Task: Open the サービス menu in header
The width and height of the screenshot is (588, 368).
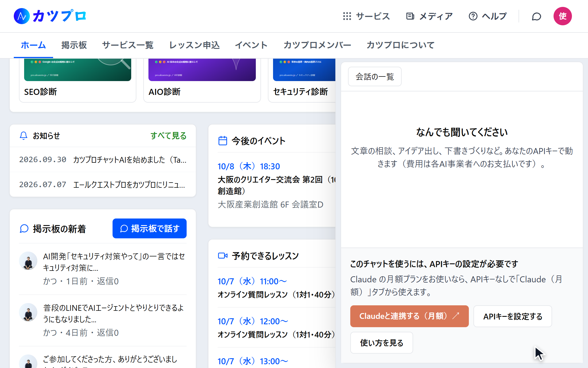Action: click(366, 16)
